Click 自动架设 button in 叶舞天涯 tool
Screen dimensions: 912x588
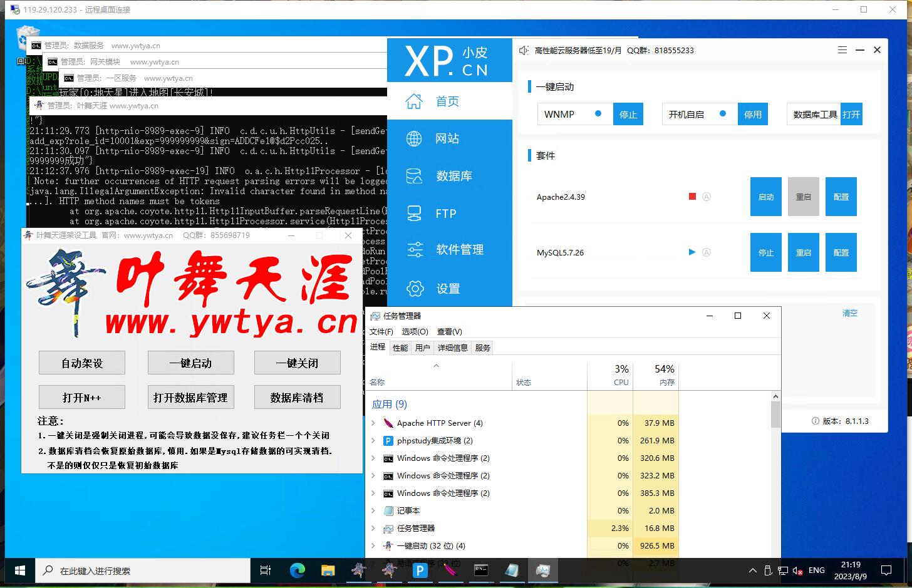[82, 363]
